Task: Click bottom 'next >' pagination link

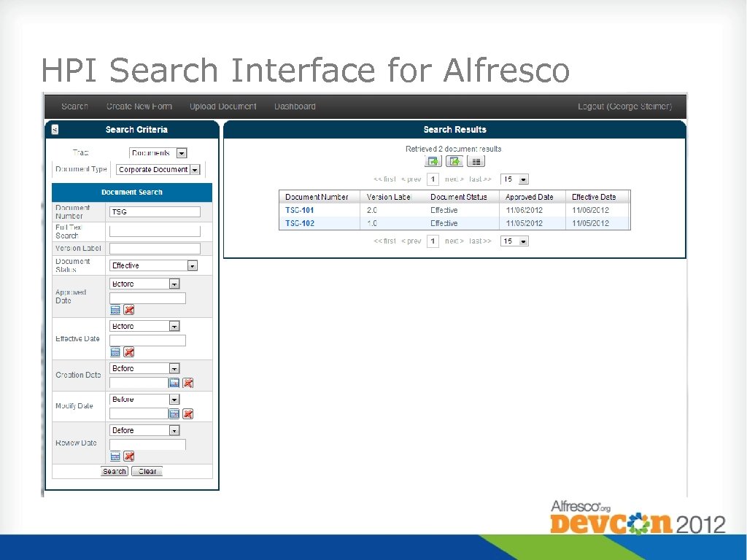Action: [454, 241]
